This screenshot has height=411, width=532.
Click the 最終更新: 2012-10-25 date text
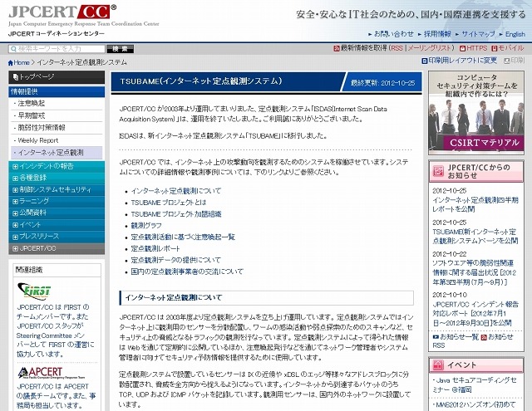click(x=382, y=83)
